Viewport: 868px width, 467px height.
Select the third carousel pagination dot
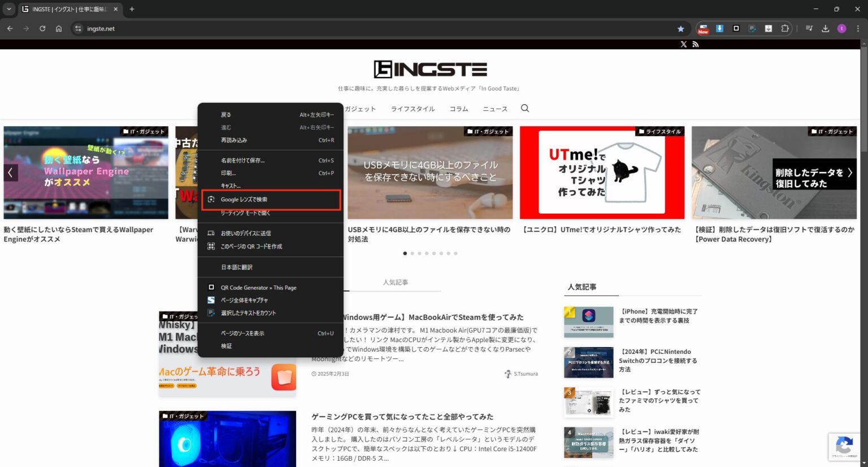coord(419,253)
